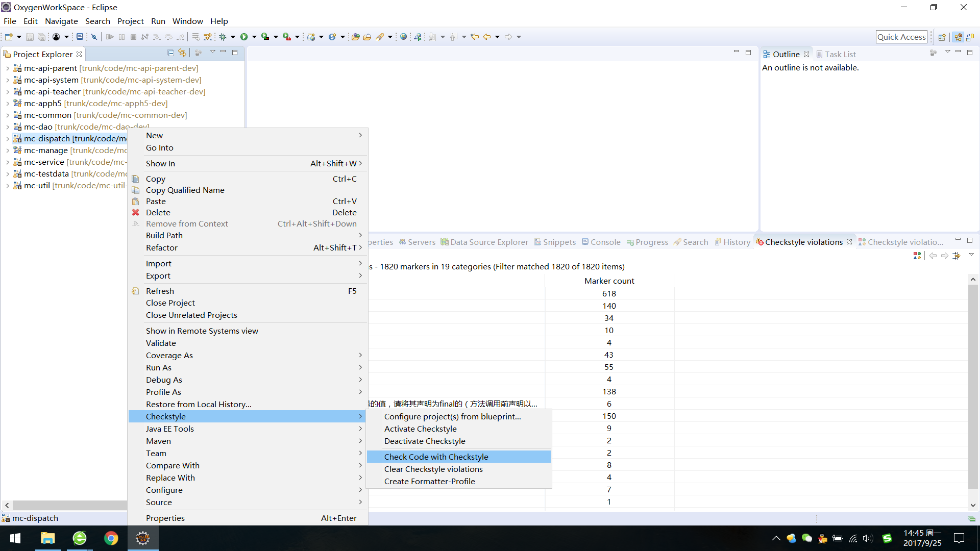Open the Data Source Explorer tab
This screenshot has width=980, height=551.
pos(484,242)
